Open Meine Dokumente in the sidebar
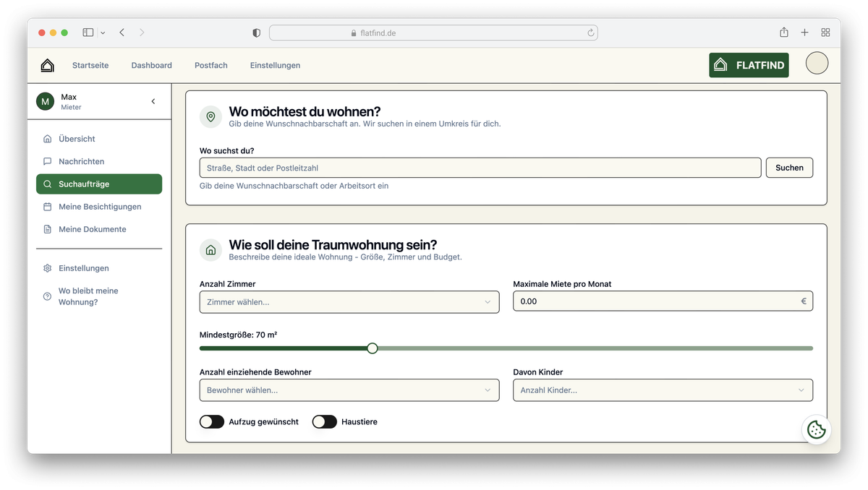Viewport: 868px width, 490px height. coord(92,229)
